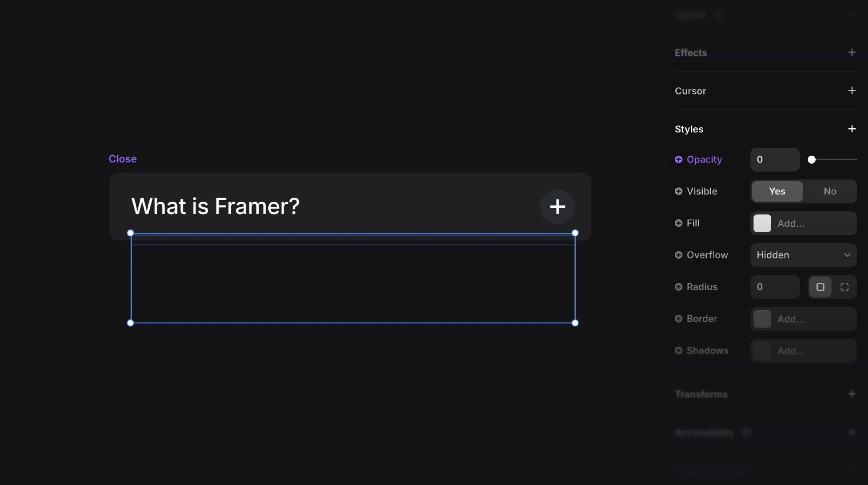Toggle Visible to No
Screen dimensions: 868x485
point(830,191)
